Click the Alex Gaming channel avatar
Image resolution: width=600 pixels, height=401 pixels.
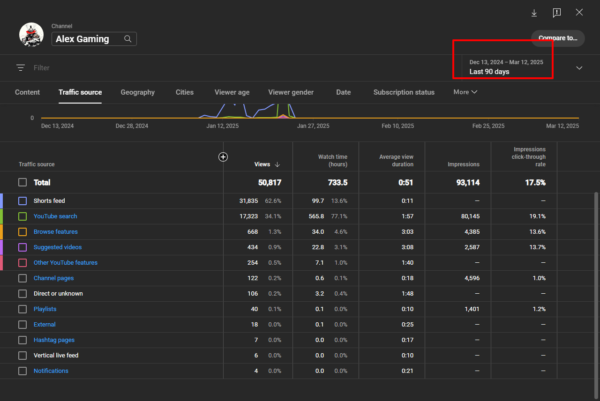point(31,34)
